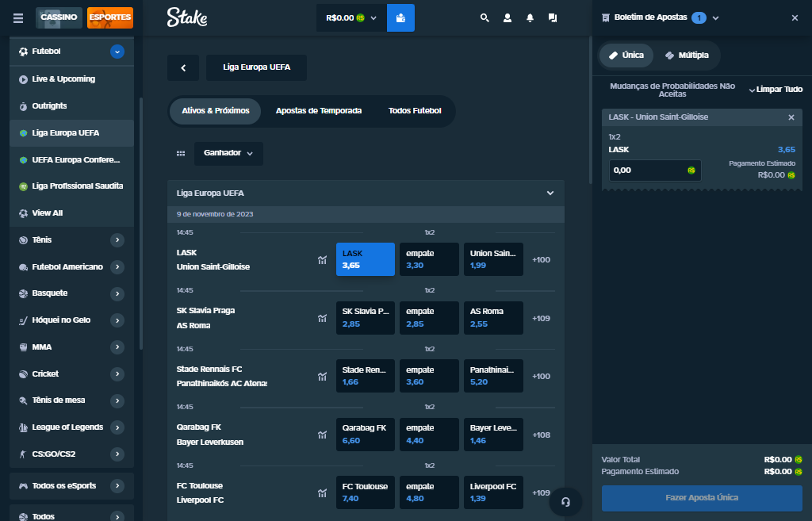Collapse Liga Europa UEFA match list
Viewport: 812px width, 521px height.
point(550,193)
